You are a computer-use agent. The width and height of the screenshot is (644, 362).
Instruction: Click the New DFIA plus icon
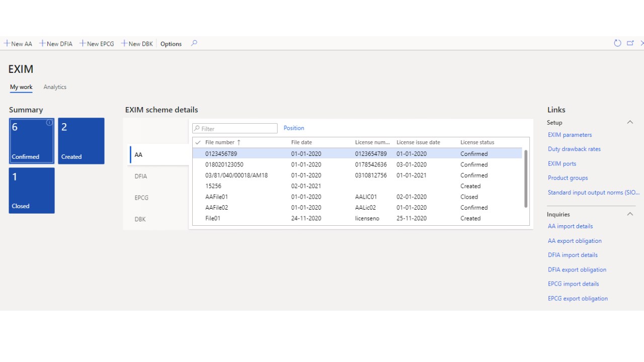point(42,44)
